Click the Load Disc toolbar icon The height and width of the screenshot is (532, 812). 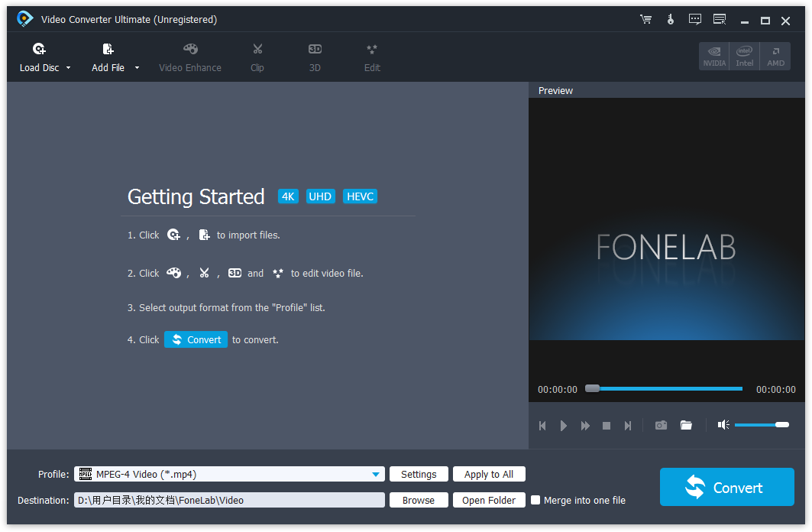(40, 49)
